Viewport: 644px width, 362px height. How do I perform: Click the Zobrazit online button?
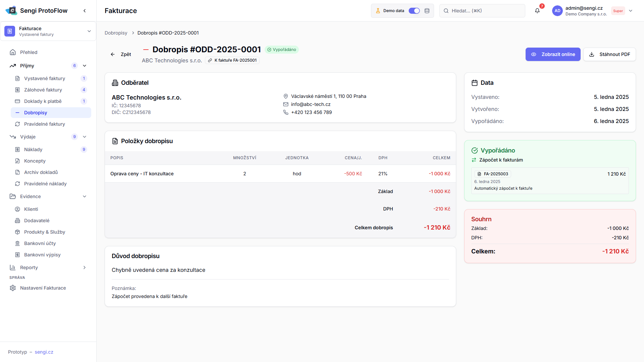[553, 54]
